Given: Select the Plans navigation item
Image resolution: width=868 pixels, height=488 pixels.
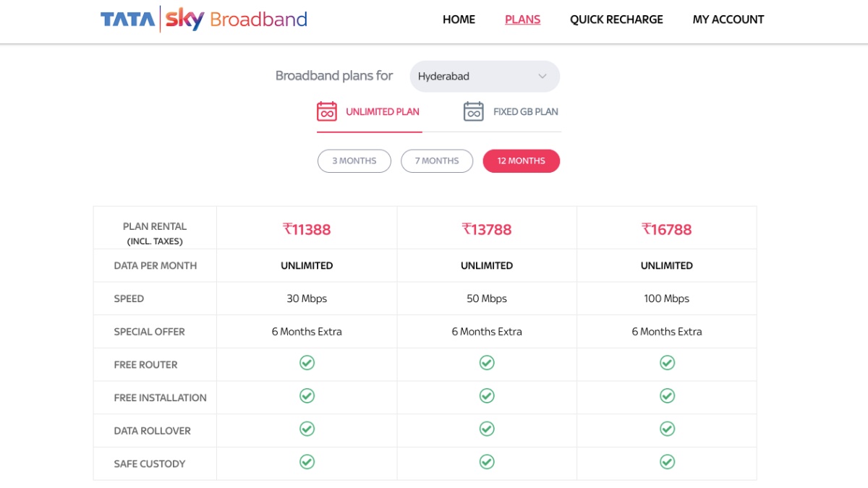Looking at the screenshot, I should pyautogui.click(x=522, y=20).
